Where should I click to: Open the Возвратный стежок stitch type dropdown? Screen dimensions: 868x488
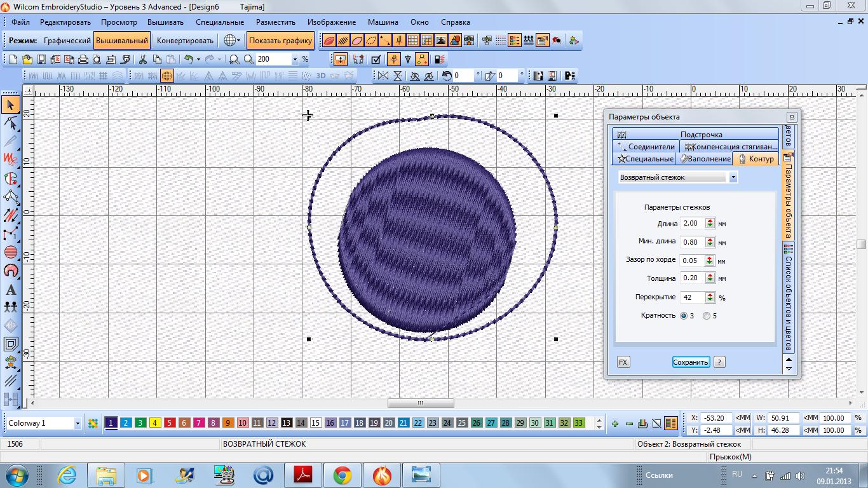733,177
